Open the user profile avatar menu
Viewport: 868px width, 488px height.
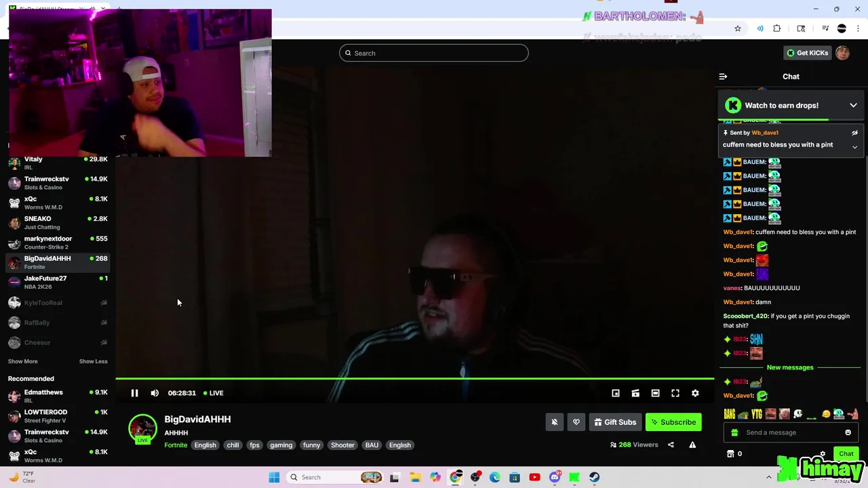coord(843,53)
